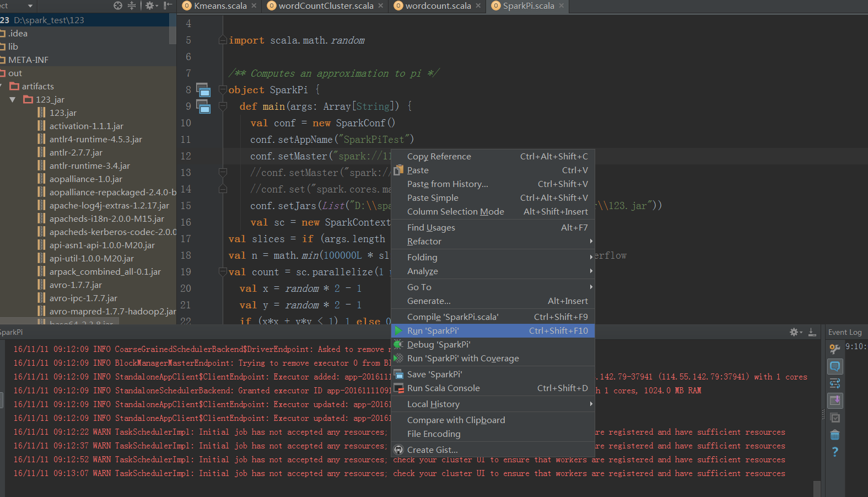Toggle scroll to end in Event Log
Screen dimensions: 868x497
pos(835,400)
